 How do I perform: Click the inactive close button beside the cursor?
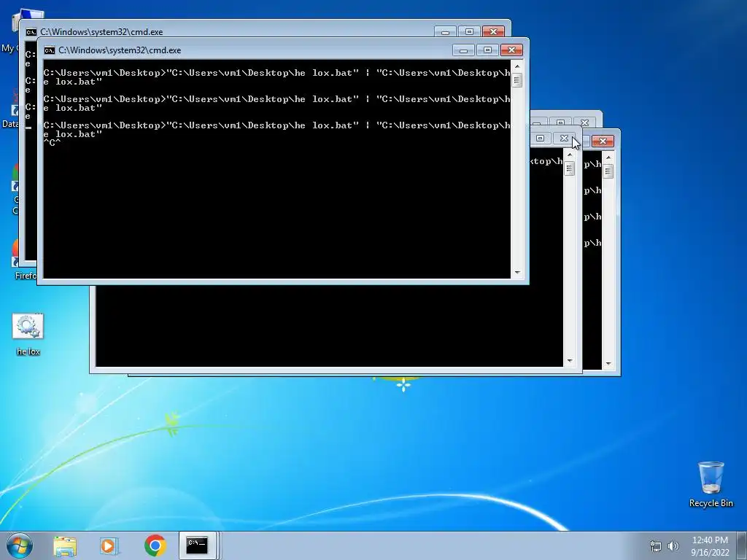tap(564, 138)
